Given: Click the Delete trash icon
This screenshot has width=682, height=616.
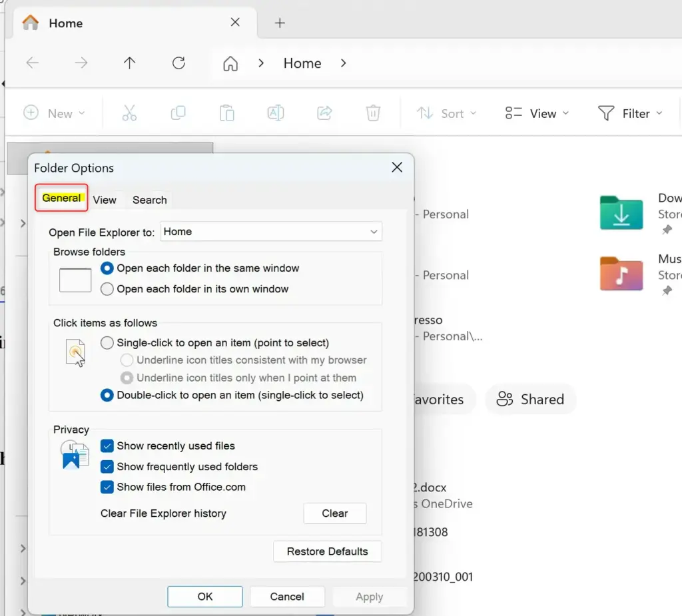Looking at the screenshot, I should click(373, 113).
